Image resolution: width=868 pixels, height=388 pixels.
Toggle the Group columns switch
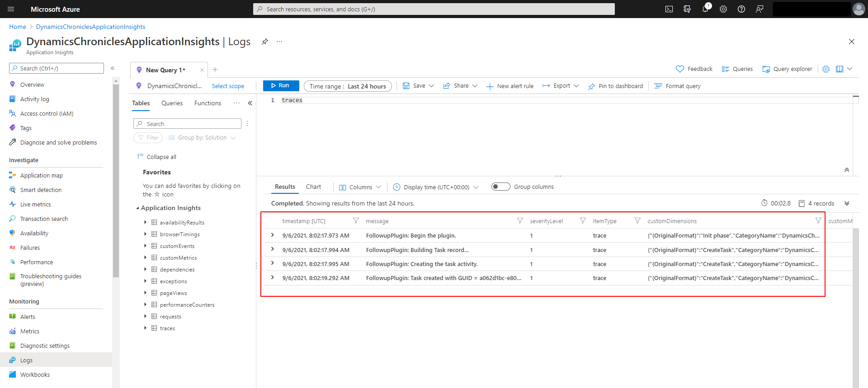point(501,187)
